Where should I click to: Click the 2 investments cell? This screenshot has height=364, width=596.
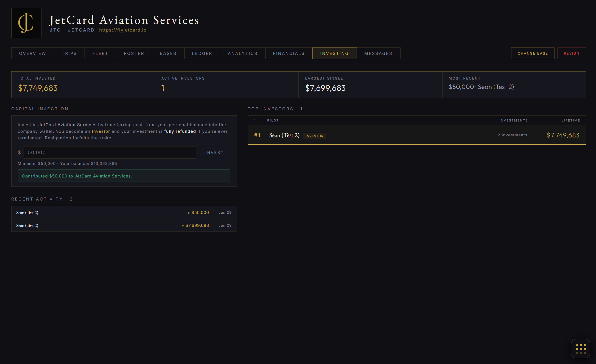pos(512,135)
